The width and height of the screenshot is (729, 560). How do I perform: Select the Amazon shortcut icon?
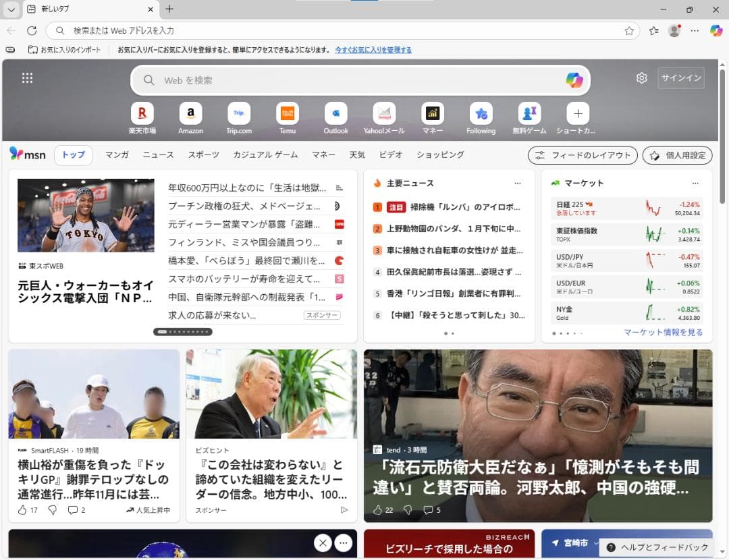190,113
